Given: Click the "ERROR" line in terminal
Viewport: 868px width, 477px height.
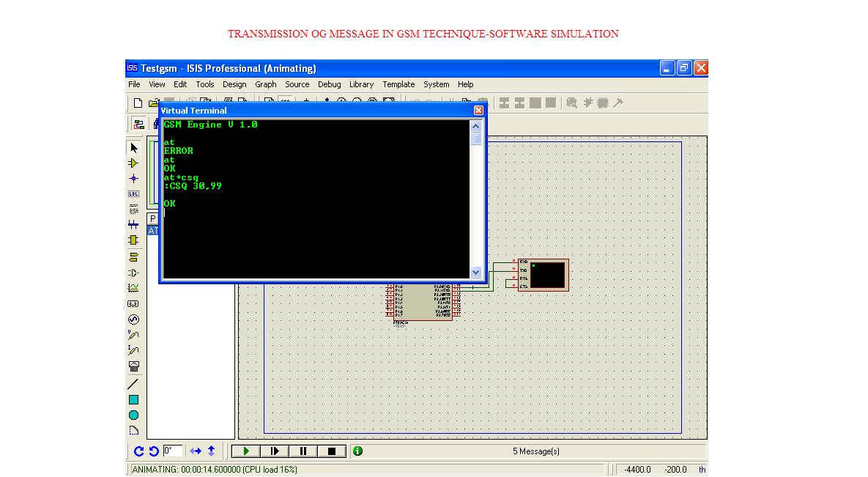Looking at the screenshot, I should (x=178, y=151).
